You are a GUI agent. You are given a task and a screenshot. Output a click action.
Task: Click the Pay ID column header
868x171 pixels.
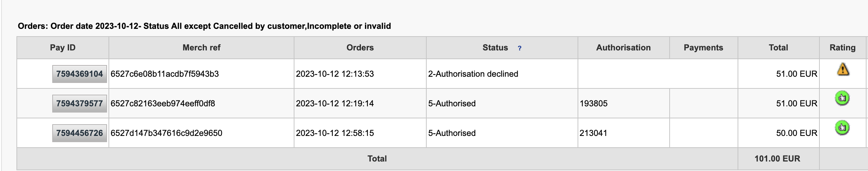pos(63,47)
